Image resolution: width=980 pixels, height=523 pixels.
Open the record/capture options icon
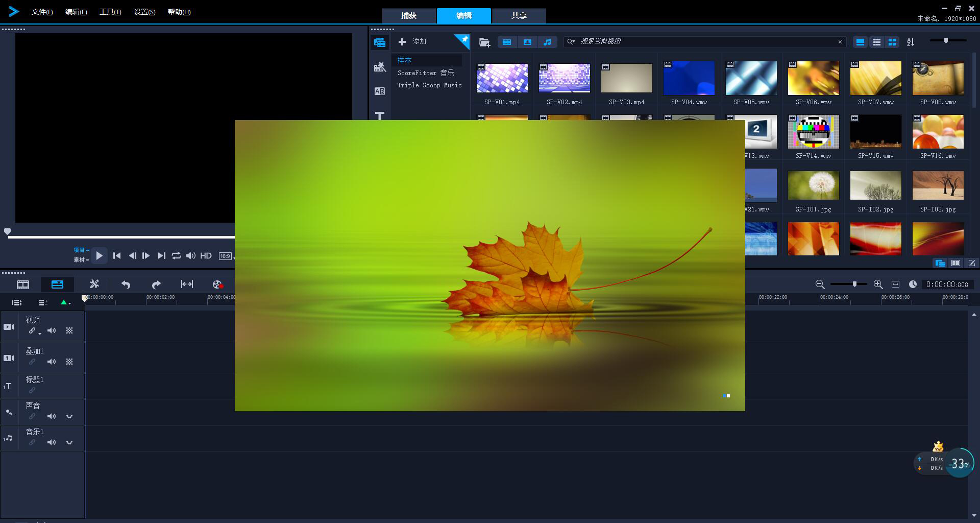[217, 284]
